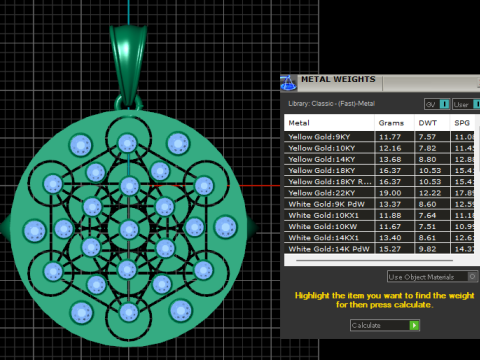Select the White Gold:10KW row

pyautogui.click(x=379, y=226)
